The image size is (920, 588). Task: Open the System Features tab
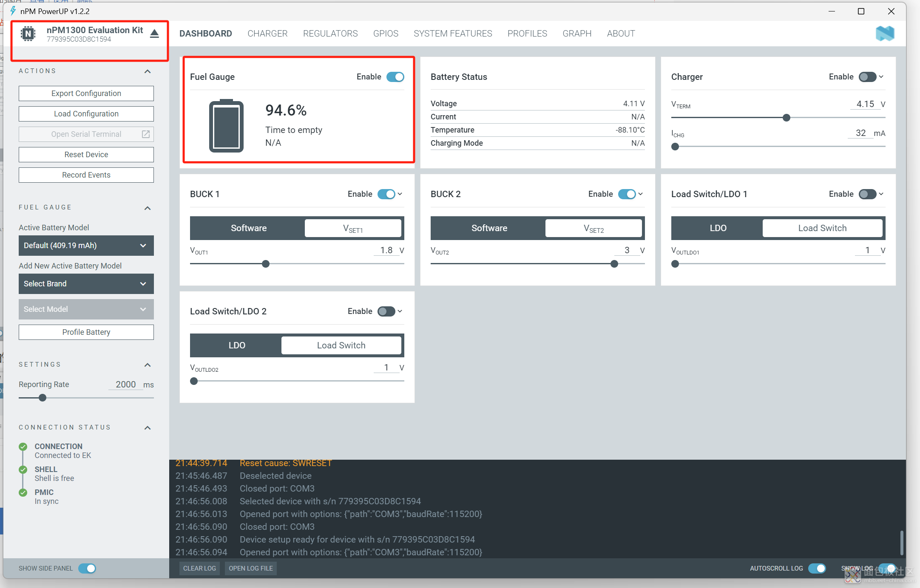tap(453, 34)
